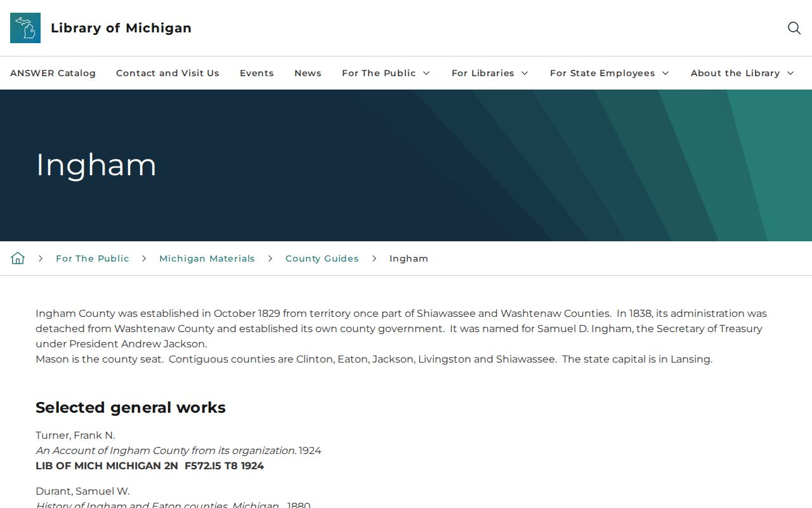
Task: Go to the News nav item
Action: pos(308,73)
